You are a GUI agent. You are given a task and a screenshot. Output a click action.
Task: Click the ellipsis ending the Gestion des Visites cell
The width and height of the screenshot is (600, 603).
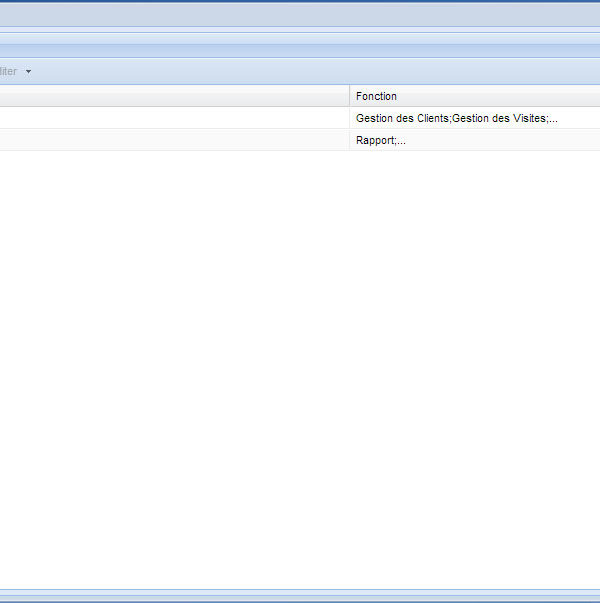(553, 118)
